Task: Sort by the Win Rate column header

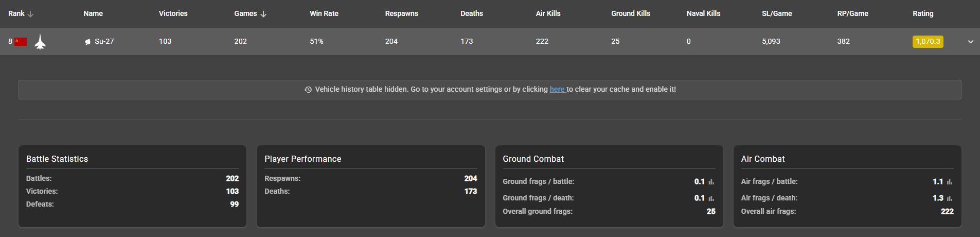Action: tap(324, 13)
